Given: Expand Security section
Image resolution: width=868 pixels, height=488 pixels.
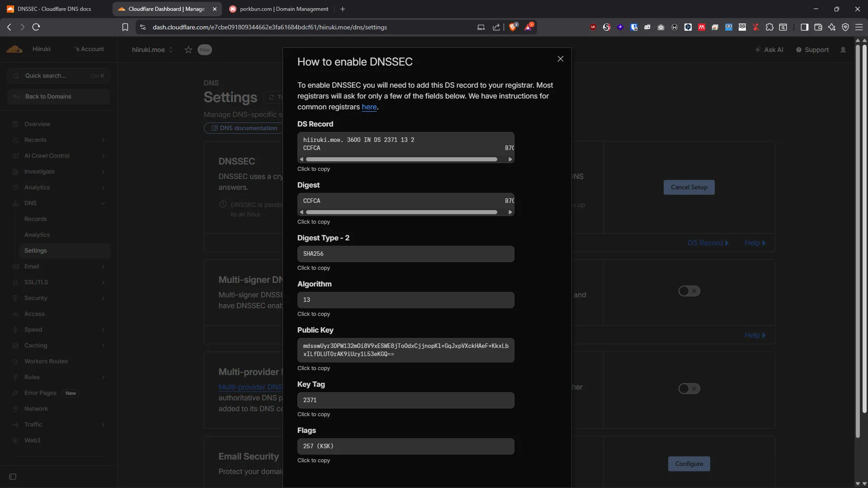Looking at the screenshot, I should 58,298.
